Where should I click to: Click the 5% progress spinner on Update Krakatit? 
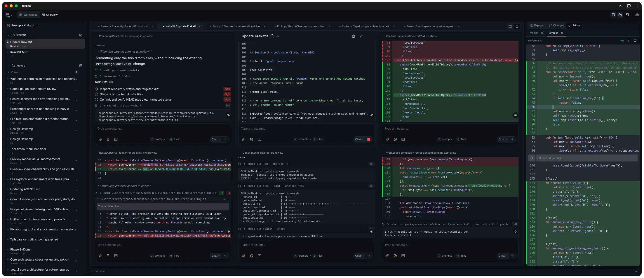coord(272,36)
